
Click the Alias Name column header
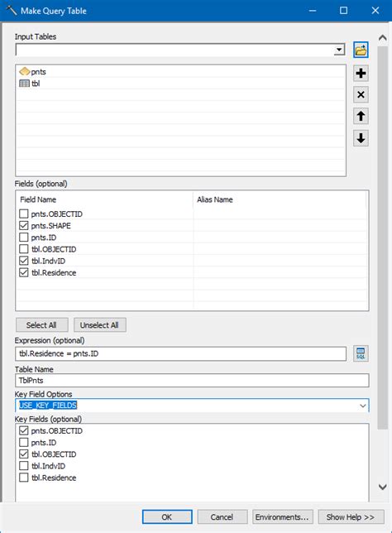tap(280, 199)
